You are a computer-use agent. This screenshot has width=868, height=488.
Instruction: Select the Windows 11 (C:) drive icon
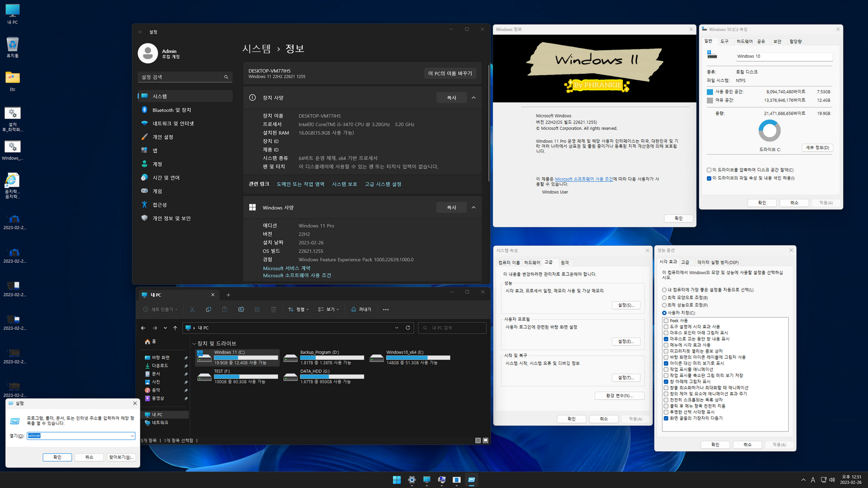tap(204, 357)
